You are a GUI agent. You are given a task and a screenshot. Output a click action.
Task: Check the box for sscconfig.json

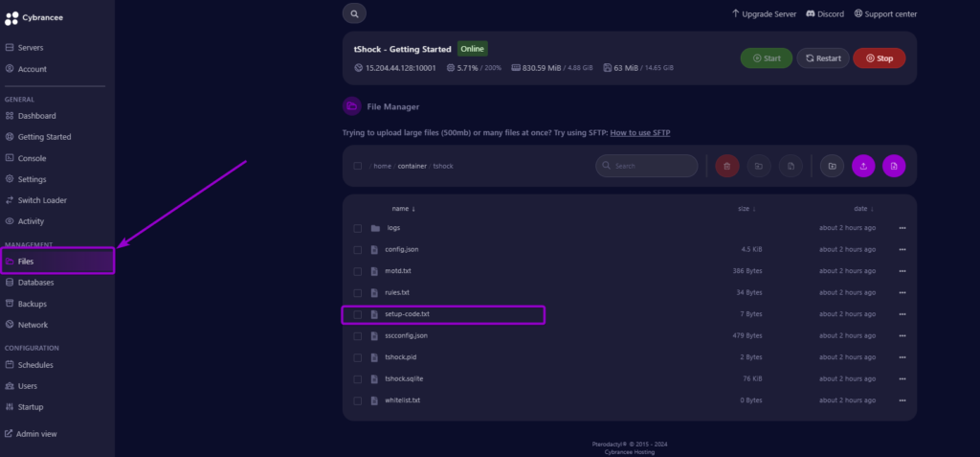point(358,336)
